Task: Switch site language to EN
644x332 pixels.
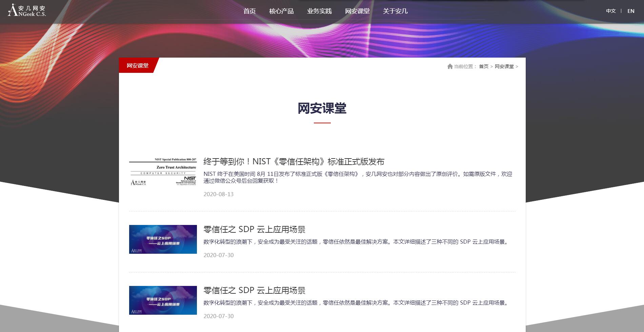Action: (630, 11)
